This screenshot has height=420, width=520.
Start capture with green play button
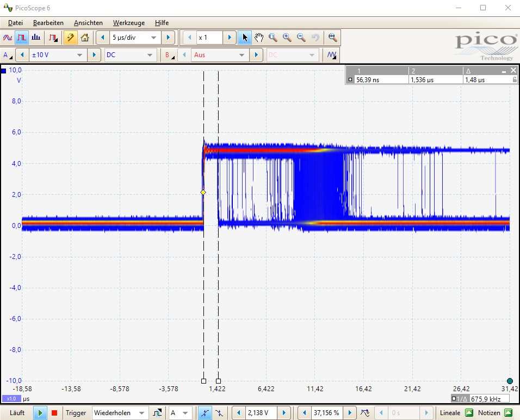tap(40, 413)
